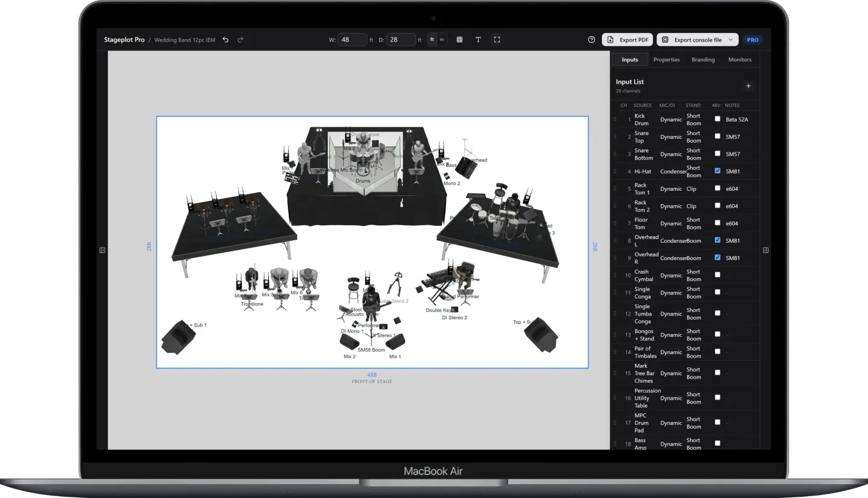868x498 pixels.
Task: Click the Stageplot Pro home link
Action: pos(124,40)
